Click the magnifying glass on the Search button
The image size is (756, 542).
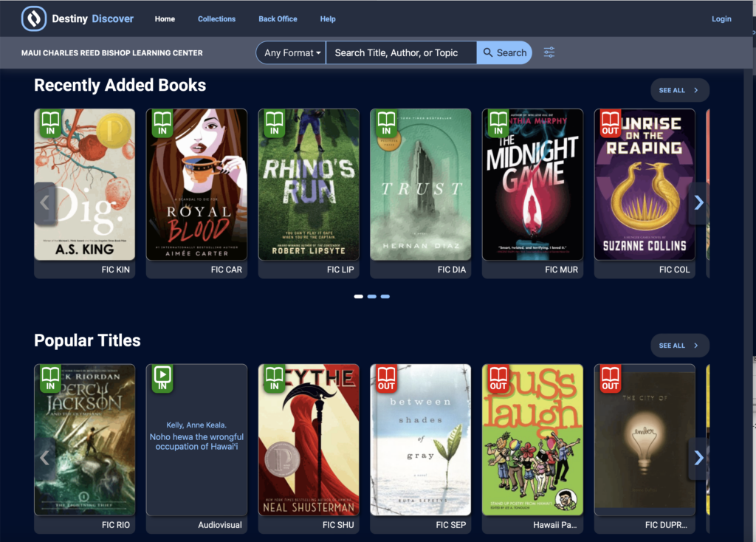pos(488,52)
